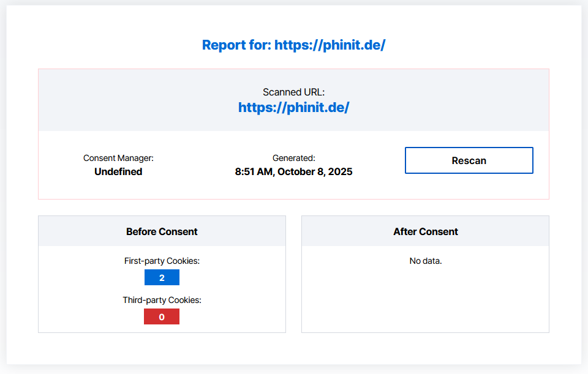Click the Rescan button
Image resolution: width=588 pixels, height=374 pixels.
[x=469, y=160]
